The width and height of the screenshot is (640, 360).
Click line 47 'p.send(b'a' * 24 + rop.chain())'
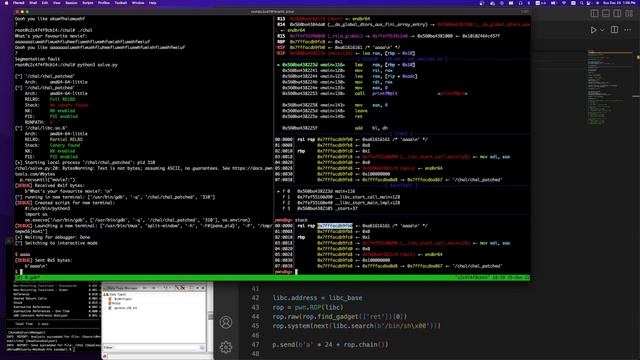point(330,344)
